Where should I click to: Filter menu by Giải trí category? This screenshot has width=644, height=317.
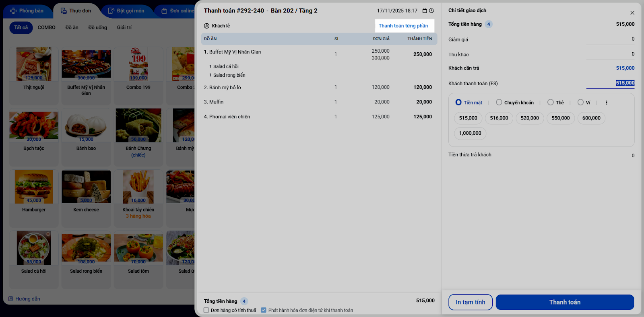tap(124, 27)
